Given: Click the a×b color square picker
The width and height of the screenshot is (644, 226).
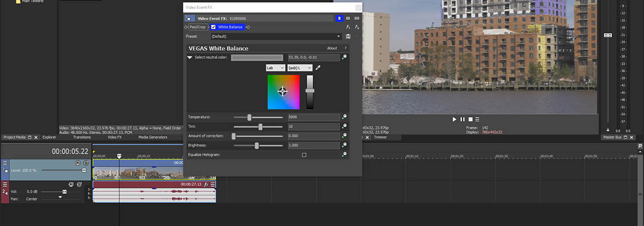Looking at the screenshot, I should (283, 92).
